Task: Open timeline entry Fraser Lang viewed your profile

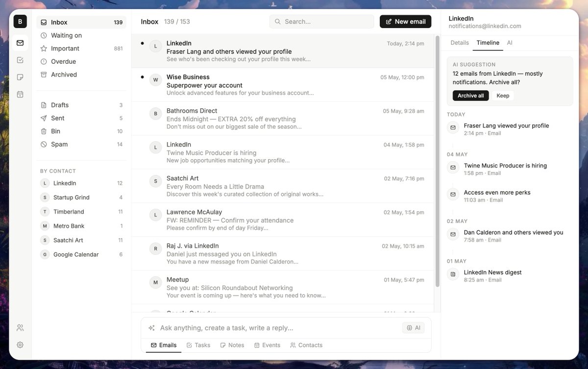Action: coord(510,129)
